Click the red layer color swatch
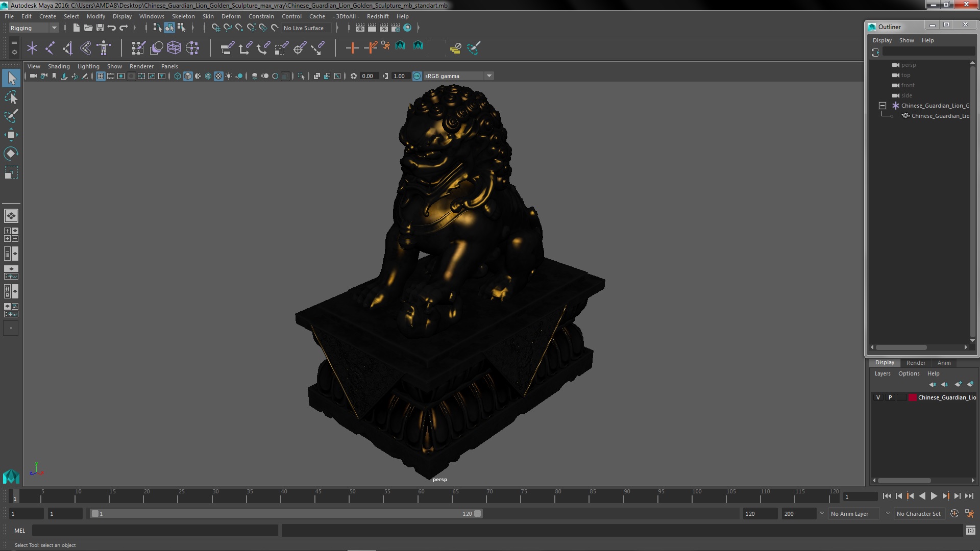Image resolution: width=980 pixels, height=551 pixels. pos(912,397)
